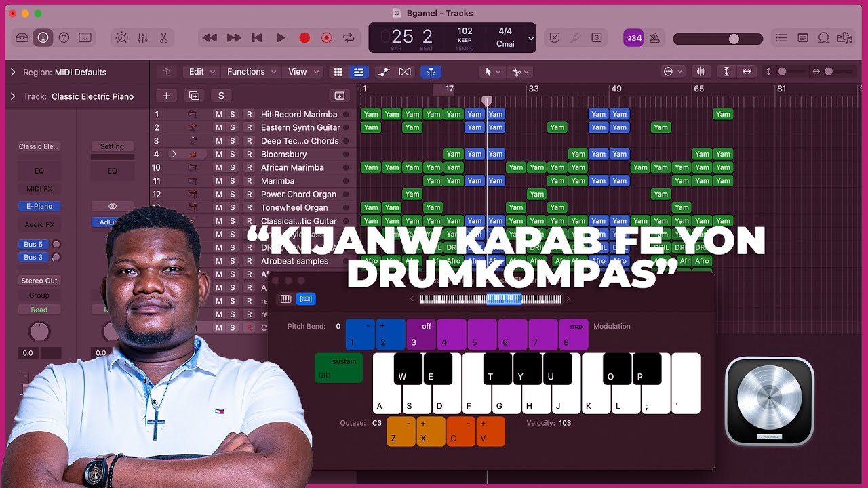Open the View menu in Tracks area
The height and width of the screenshot is (488, 868).
pyautogui.click(x=303, y=72)
